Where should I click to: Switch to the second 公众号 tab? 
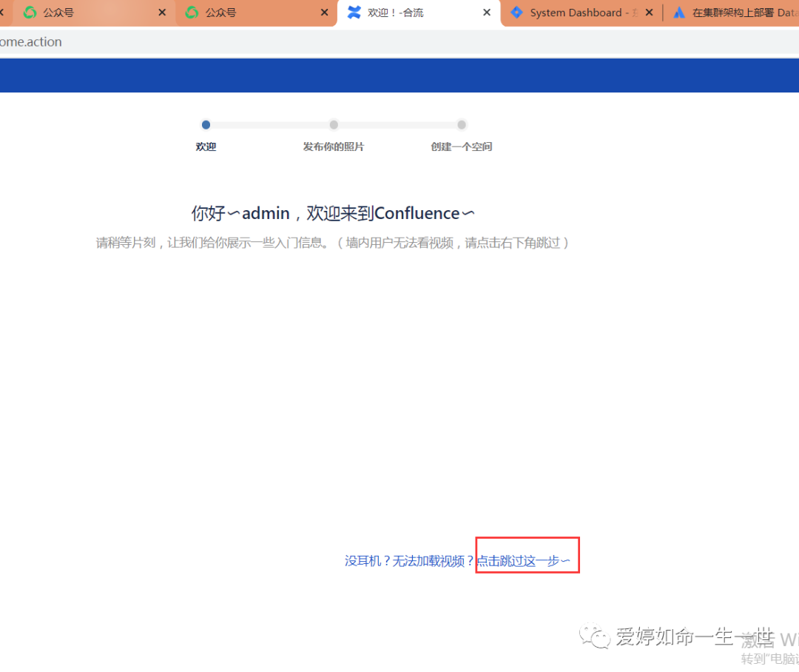[x=256, y=13]
